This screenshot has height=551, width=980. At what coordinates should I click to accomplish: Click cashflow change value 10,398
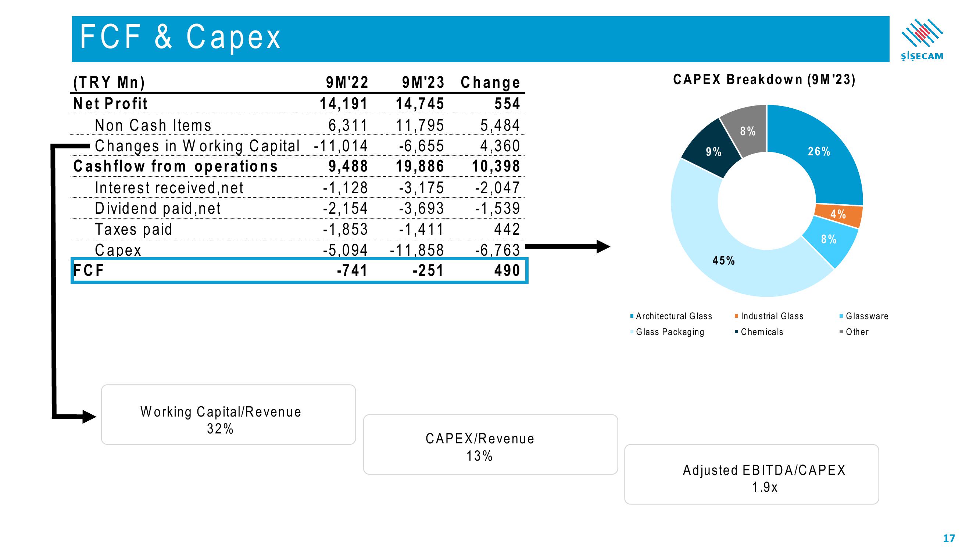496,166
